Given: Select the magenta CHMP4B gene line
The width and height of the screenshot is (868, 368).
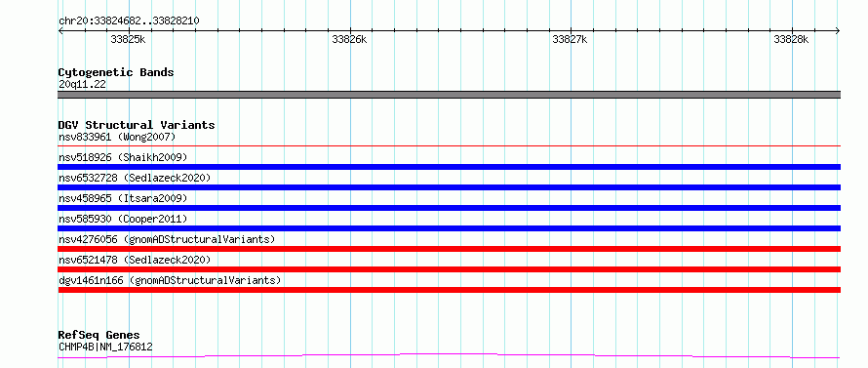Looking at the screenshot, I should tap(449, 356).
